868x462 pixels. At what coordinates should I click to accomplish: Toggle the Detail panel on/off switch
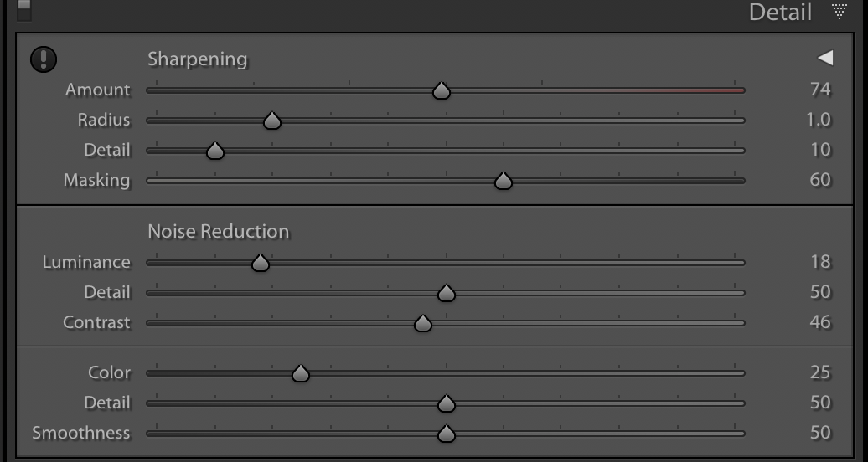23,11
